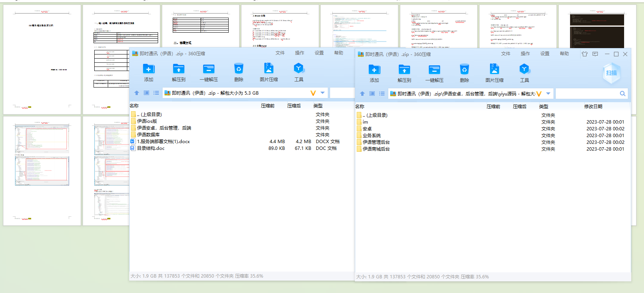This screenshot has width=644, height=293.
Task: Select 安卓 folder in right window
Action: [367, 129]
